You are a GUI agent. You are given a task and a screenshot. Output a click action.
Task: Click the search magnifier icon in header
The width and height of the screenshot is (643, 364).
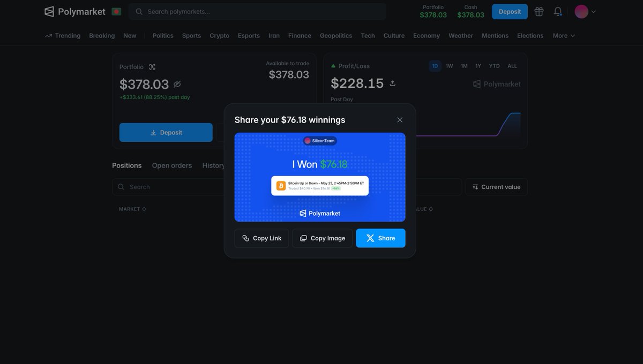pos(139,11)
